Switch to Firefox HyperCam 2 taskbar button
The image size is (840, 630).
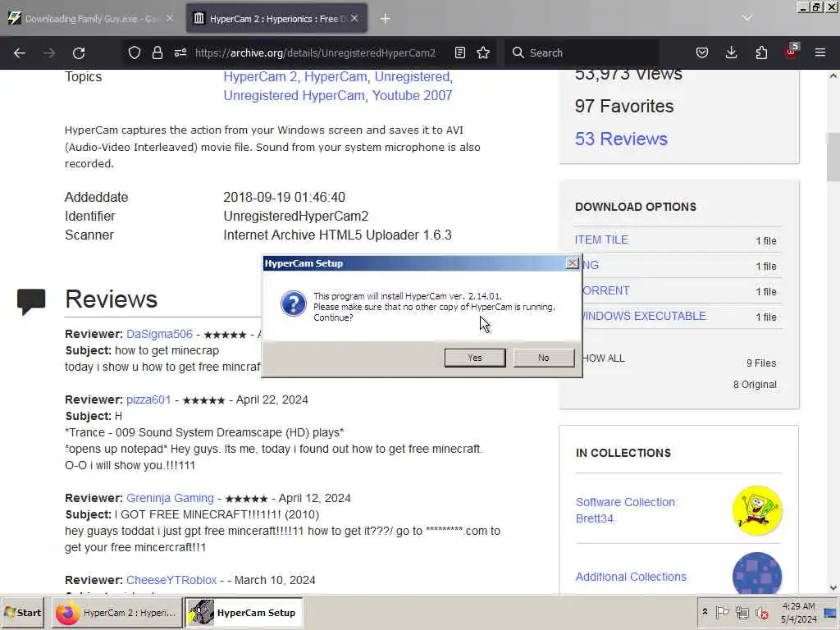[116, 613]
